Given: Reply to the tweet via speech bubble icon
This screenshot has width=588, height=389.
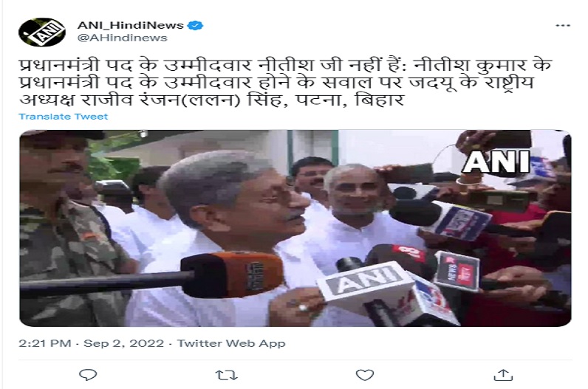Looking at the screenshot, I should (88, 374).
